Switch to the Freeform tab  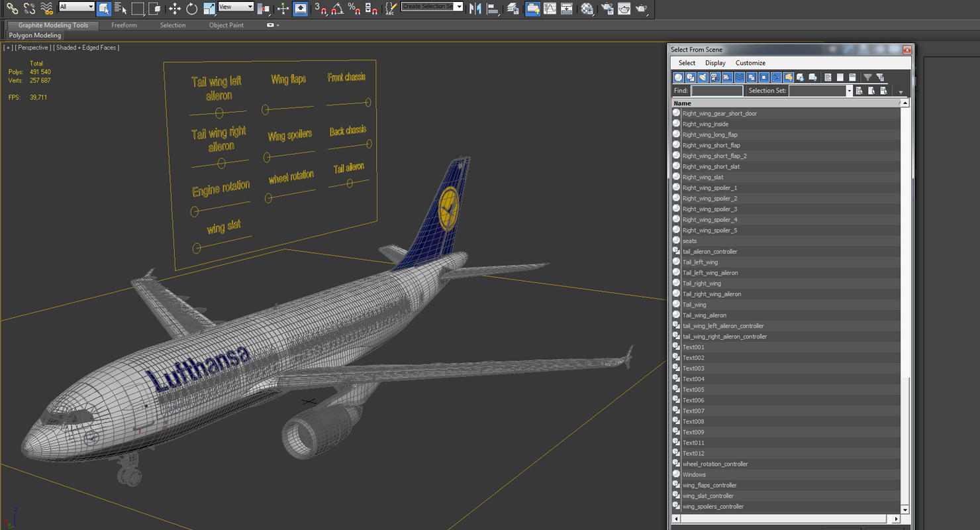tap(124, 25)
